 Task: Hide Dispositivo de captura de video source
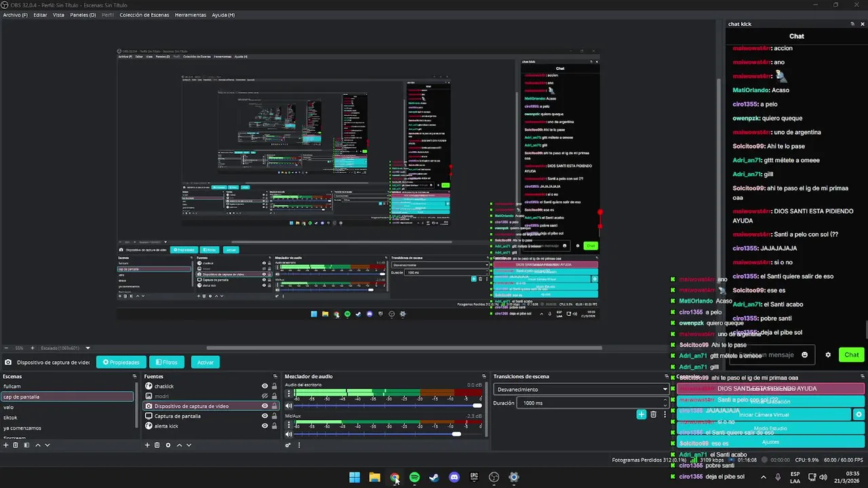264,406
